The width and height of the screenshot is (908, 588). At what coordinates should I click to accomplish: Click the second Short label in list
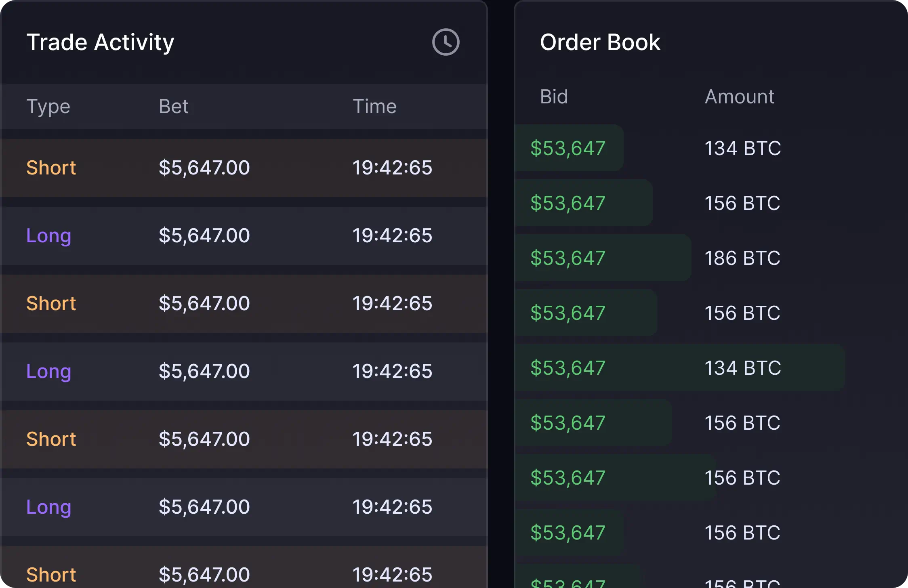[x=51, y=304]
